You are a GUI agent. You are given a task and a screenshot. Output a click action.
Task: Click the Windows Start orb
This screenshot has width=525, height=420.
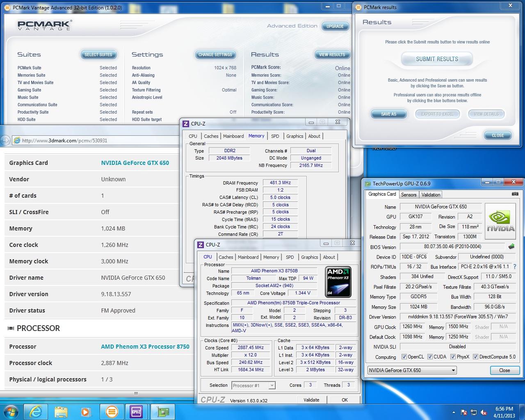coord(11,411)
